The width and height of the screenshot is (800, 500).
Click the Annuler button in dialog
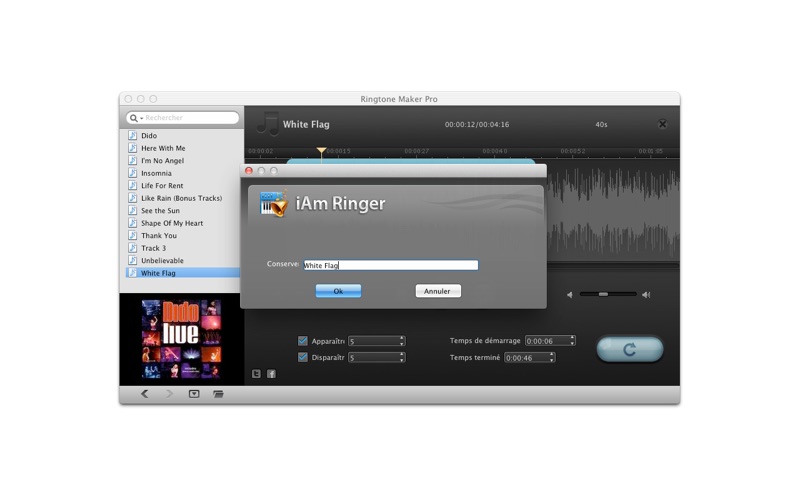[438, 291]
